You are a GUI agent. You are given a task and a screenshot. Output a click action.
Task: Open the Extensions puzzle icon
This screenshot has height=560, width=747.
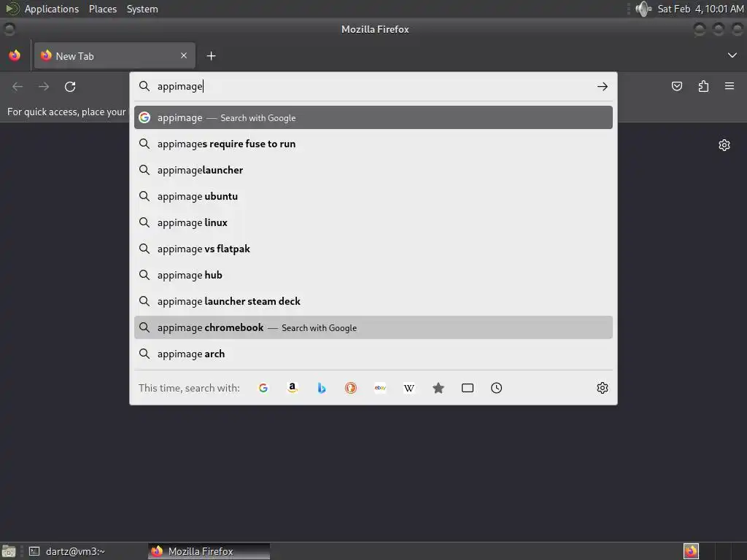(x=703, y=86)
